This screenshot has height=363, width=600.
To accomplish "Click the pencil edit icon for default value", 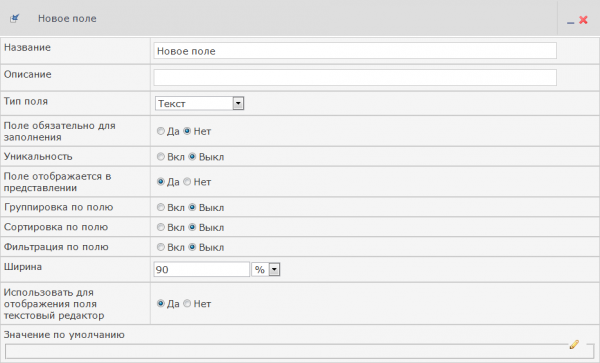I will point(574,344).
